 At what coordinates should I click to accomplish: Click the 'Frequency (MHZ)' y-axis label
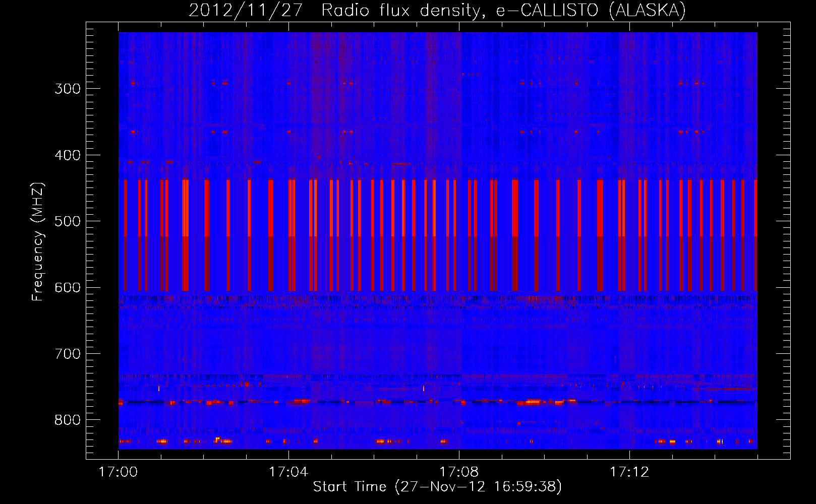coord(38,241)
